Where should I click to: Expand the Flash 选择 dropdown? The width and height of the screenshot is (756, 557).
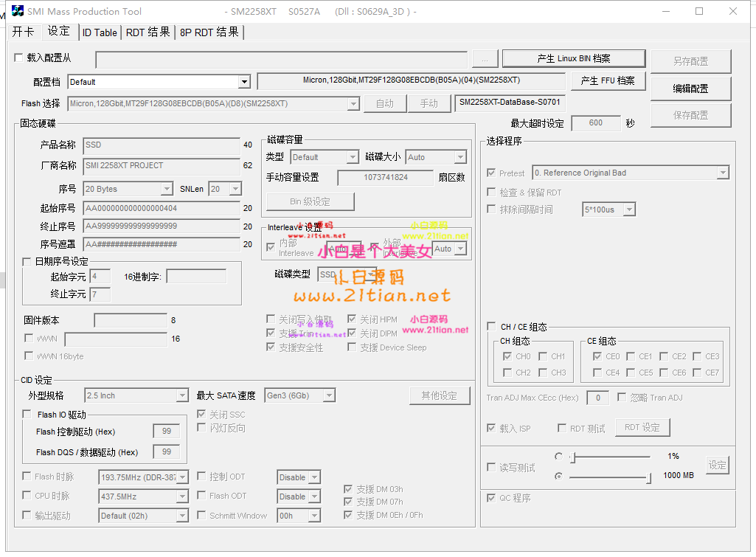point(353,104)
